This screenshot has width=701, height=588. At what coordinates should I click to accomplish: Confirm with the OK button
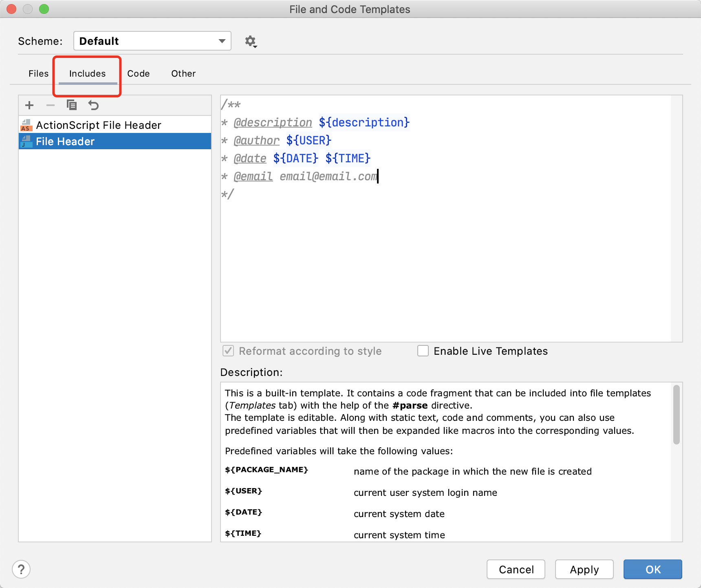[653, 569]
